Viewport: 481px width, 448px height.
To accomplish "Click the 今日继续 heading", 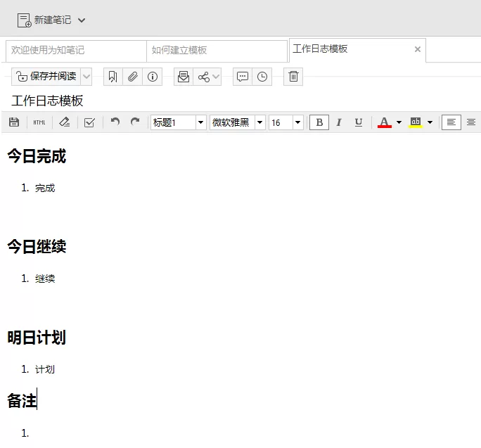I will [37, 246].
